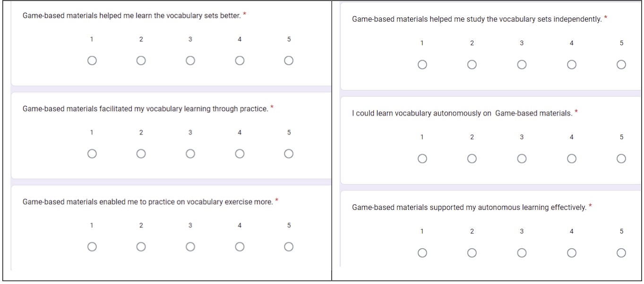Mark 3 for 'practice on vocabulary exercise more'

pyautogui.click(x=190, y=247)
